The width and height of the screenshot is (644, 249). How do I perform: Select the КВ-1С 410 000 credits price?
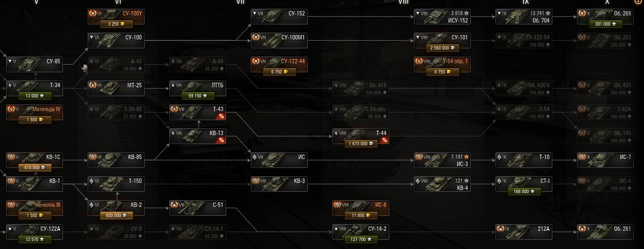35,167
